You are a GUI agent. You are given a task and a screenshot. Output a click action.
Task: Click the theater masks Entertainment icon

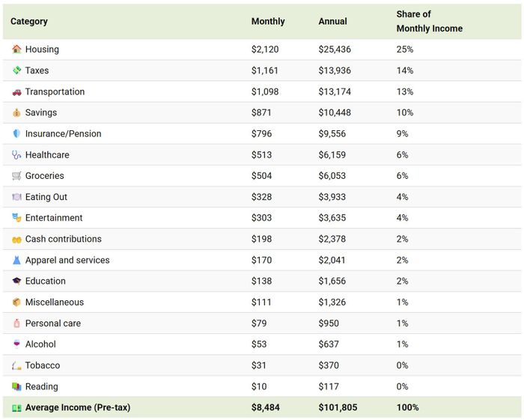click(x=16, y=218)
